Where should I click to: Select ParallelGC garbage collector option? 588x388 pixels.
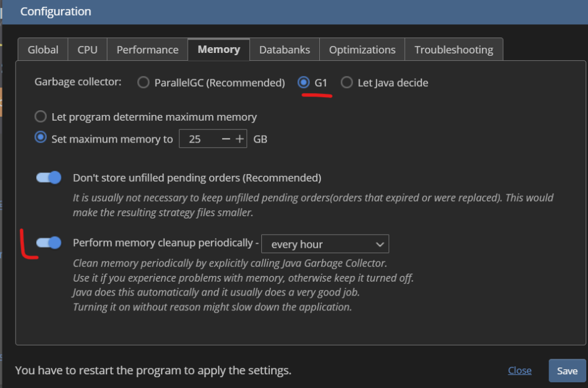[143, 83]
